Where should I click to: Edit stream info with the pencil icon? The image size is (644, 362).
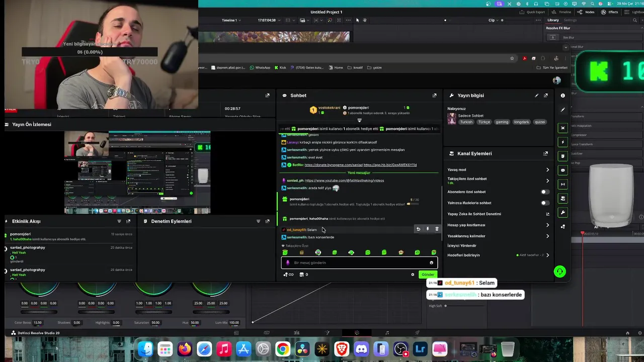[536, 96]
